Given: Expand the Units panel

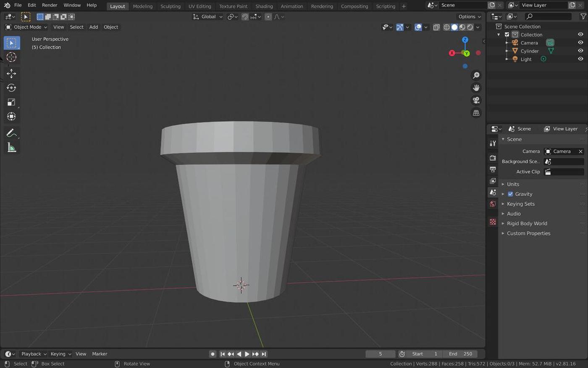Looking at the screenshot, I should point(513,184).
